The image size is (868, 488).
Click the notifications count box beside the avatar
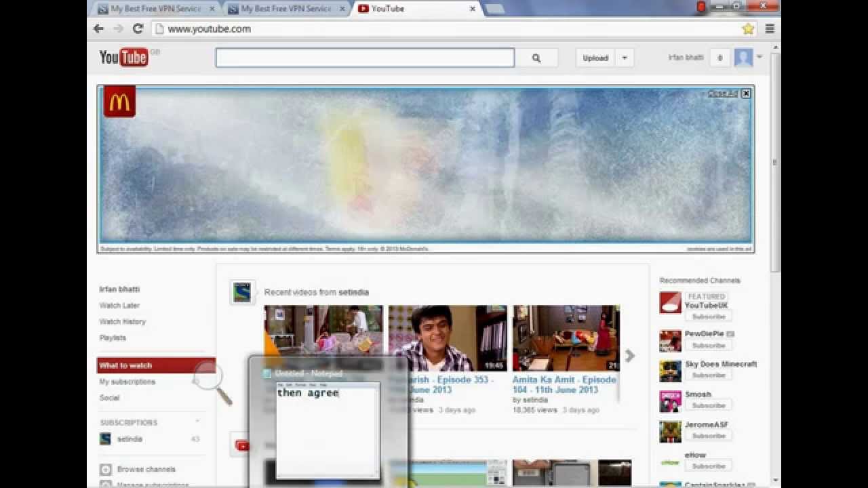coord(719,58)
